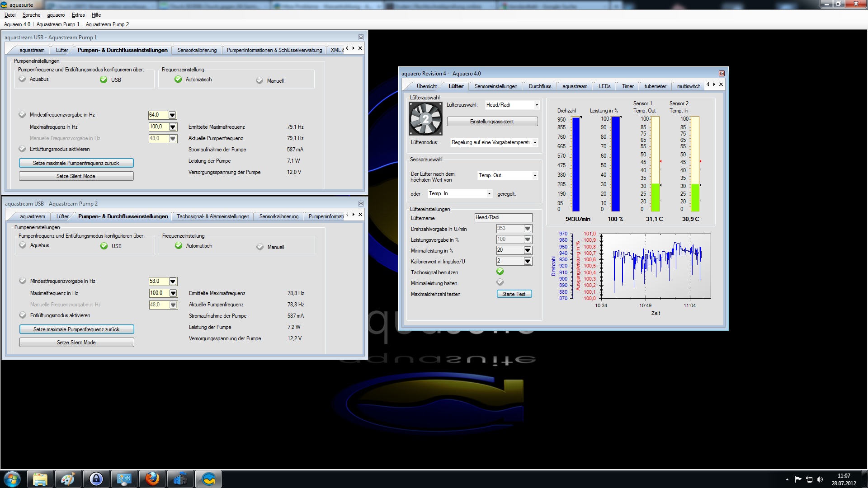Open Windows Explorer folder icon in taskbar
This screenshot has width=868, height=488.
40,479
